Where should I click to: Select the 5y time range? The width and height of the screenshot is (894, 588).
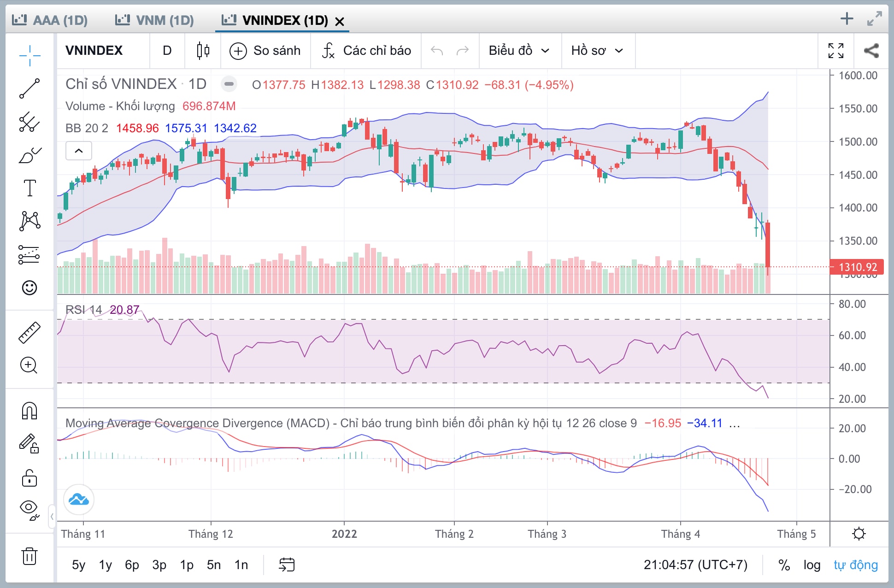coord(79,564)
